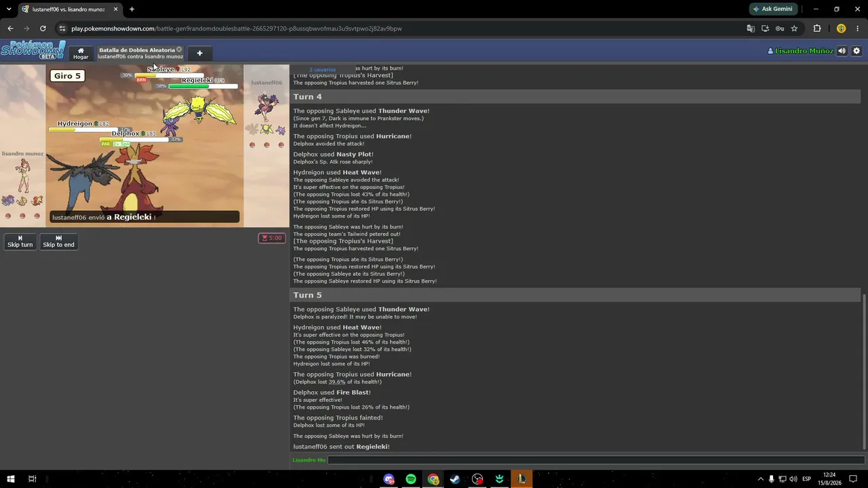Open the Windows Start menu

click(11, 479)
